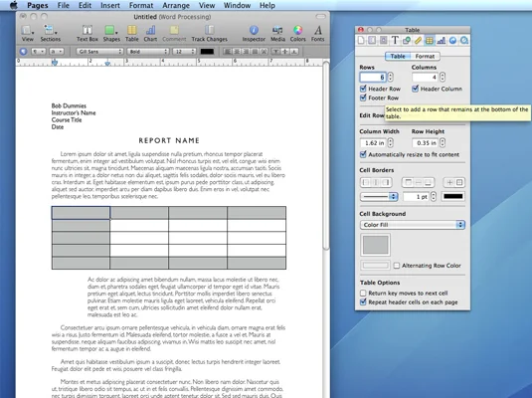Enable Alternating Row Color checkbox
This screenshot has height=398, width=532.
pyautogui.click(x=397, y=266)
